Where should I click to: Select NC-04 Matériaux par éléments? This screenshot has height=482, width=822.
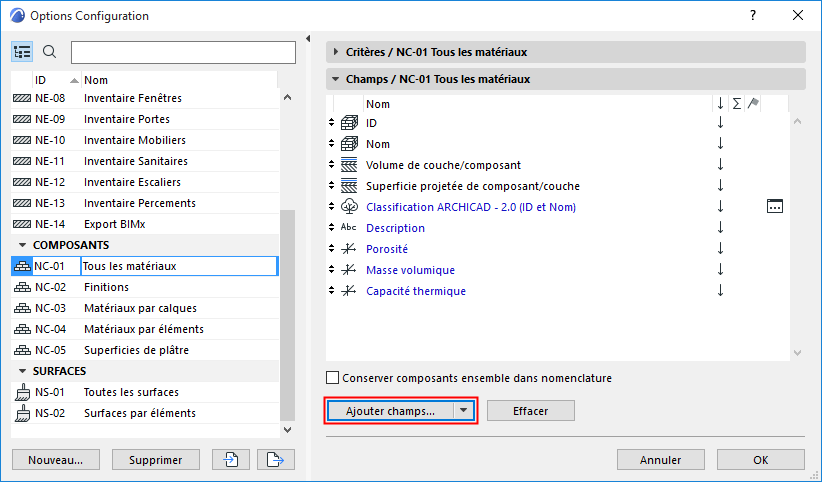[145, 329]
